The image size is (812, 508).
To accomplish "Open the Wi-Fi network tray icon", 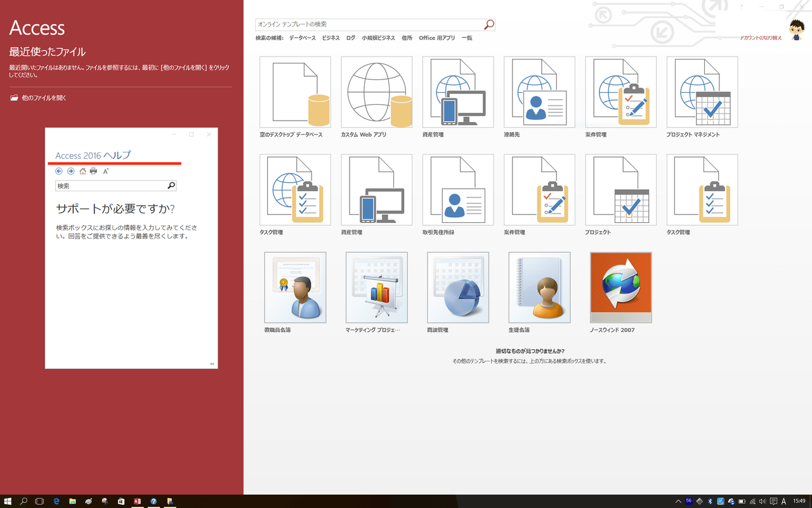I will [752, 501].
